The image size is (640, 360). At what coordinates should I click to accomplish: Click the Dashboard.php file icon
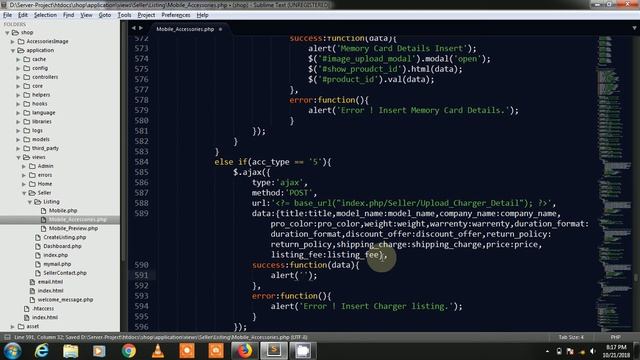pos(38,246)
